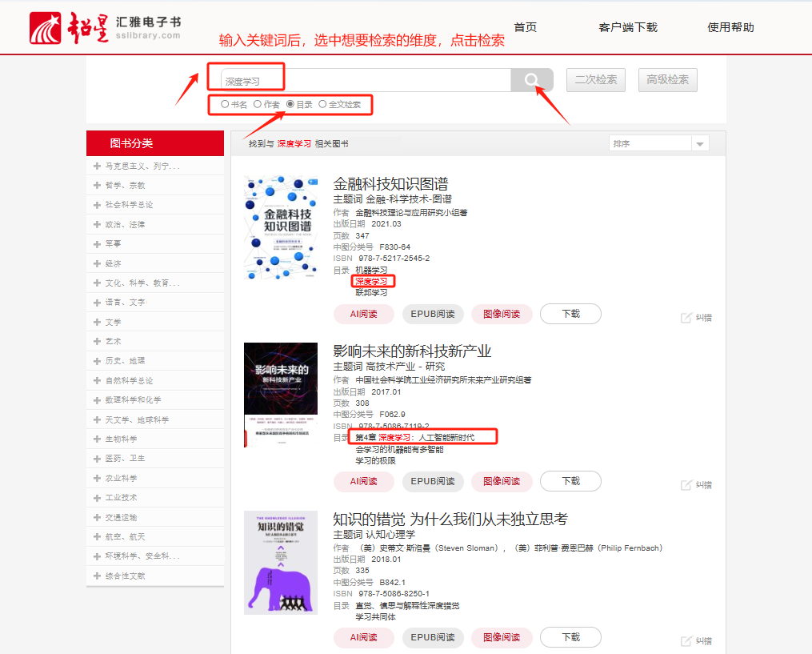Click the 纠错 edit icon for 金融科技知识图谱
This screenshot has height=654, width=812.
[686, 318]
